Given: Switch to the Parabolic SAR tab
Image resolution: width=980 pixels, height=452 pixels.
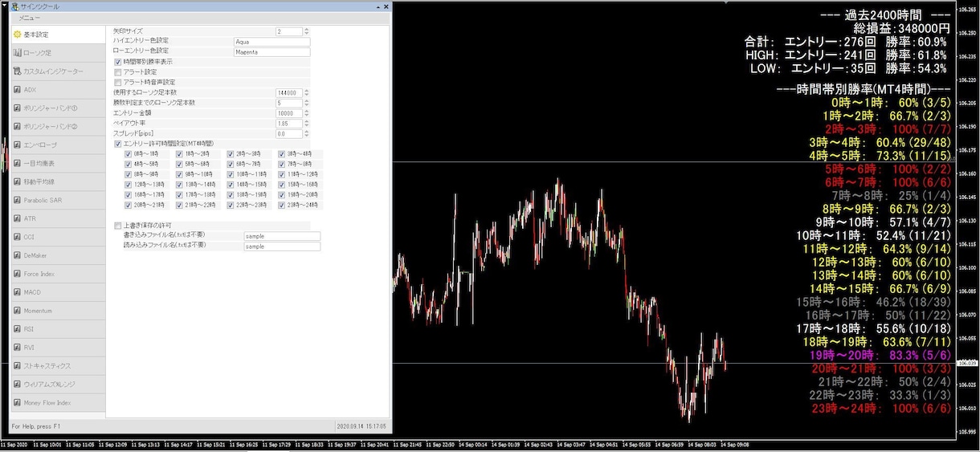Looking at the screenshot, I should tap(57, 201).
